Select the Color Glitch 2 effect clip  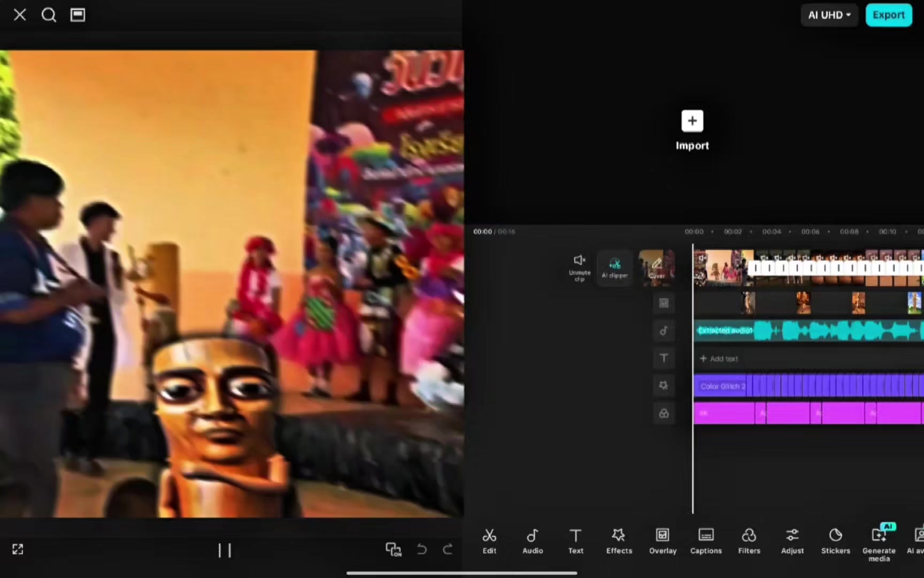pyautogui.click(x=808, y=386)
